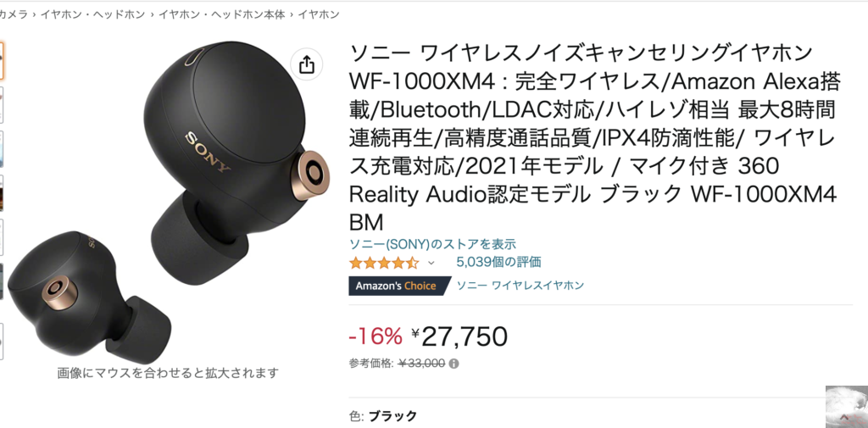Open the カメラ breadcrumb link
The width and height of the screenshot is (868, 428).
pos(14,15)
